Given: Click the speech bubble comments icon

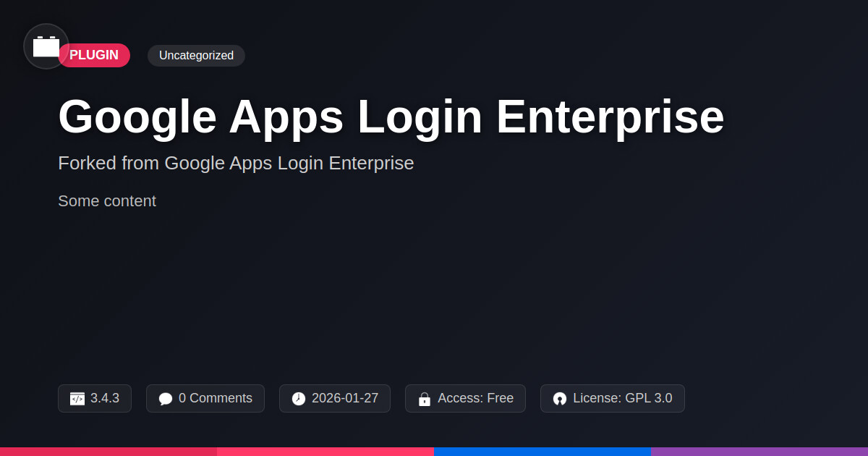Looking at the screenshot, I should [x=166, y=399].
